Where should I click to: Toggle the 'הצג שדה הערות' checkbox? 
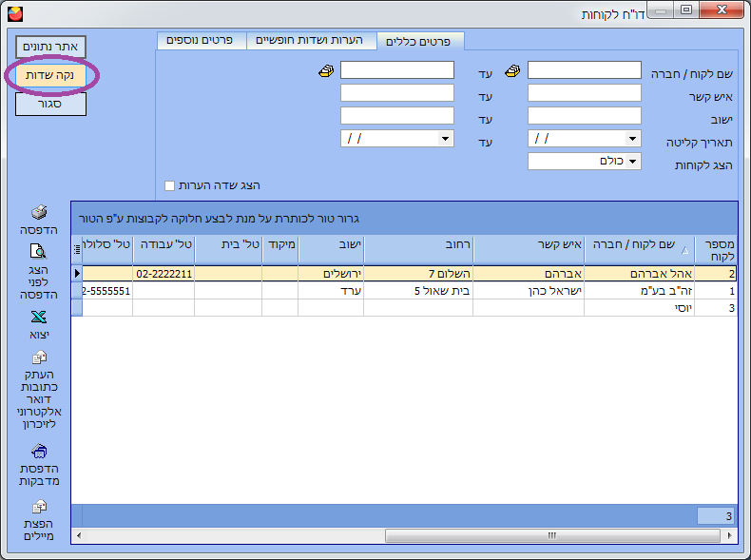tap(170, 185)
